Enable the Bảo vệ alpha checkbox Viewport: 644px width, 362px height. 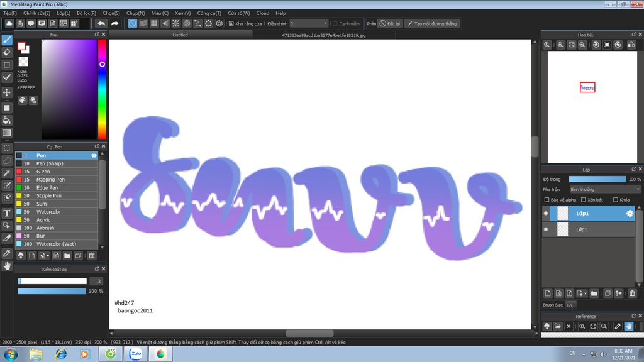pos(547,200)
